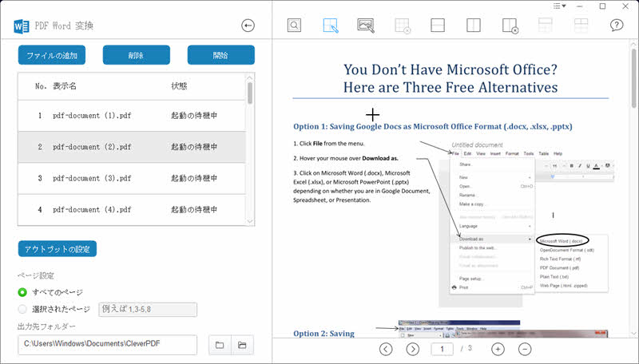Click status of pdf-document (1).pdf row
639x364 pixels.
tap(194, 116)
